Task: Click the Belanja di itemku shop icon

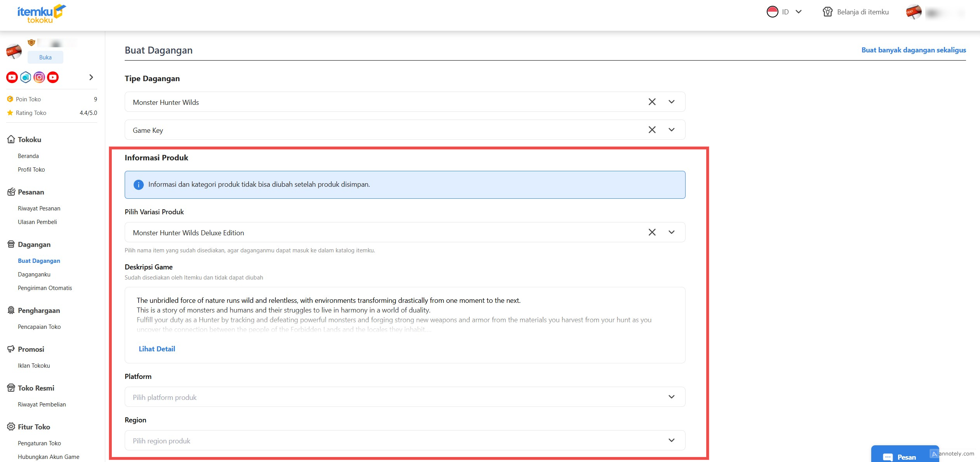Action: coord(827,12)
